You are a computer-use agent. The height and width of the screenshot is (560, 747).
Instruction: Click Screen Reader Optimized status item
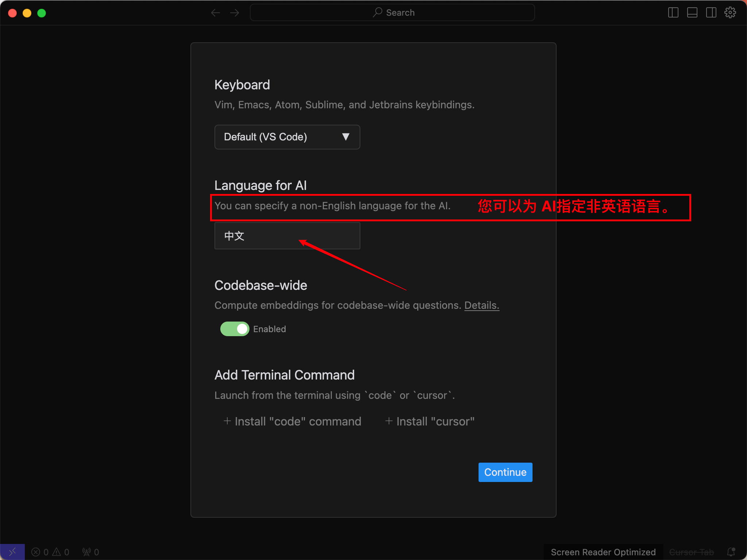coord(603,552)
